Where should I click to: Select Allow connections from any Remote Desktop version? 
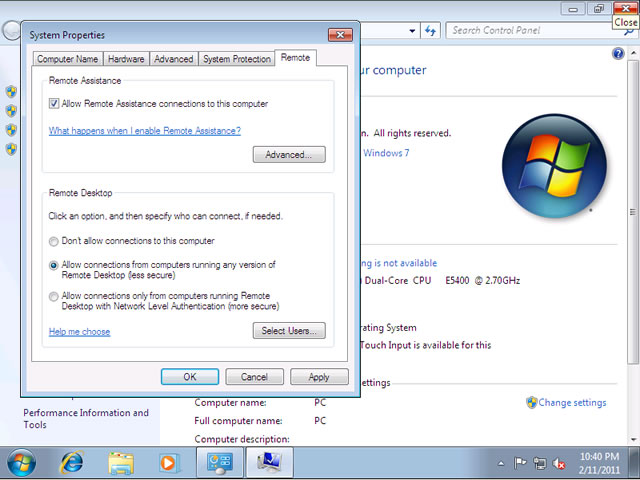pos(53,265)
